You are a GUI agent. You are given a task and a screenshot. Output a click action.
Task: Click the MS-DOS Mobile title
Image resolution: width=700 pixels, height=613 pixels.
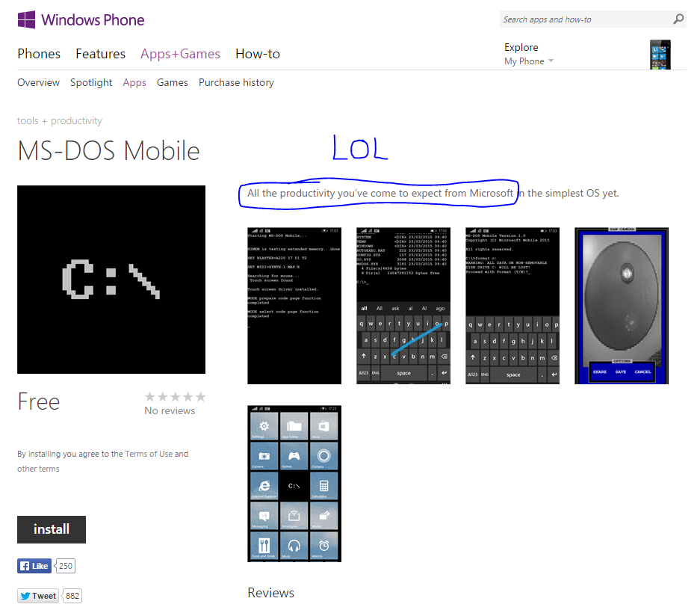pos(108,150)
